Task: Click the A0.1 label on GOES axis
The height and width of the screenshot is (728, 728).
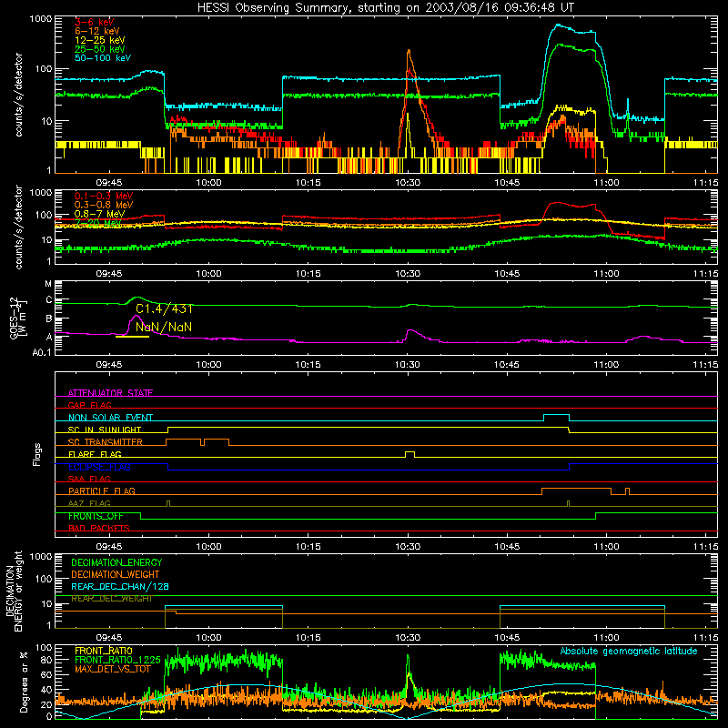Action: click(41, 353)
